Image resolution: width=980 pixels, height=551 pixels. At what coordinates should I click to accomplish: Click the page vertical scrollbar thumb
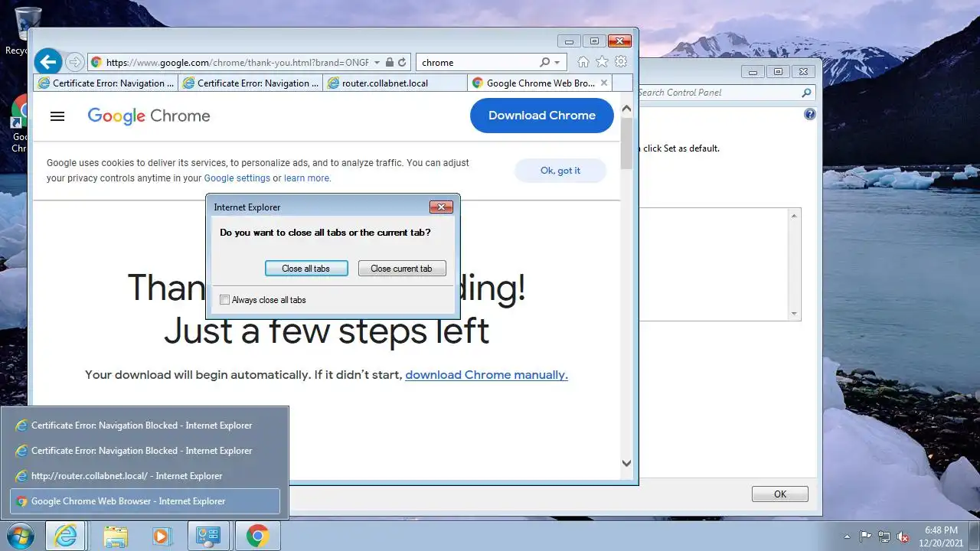click(x=626, y=144)
